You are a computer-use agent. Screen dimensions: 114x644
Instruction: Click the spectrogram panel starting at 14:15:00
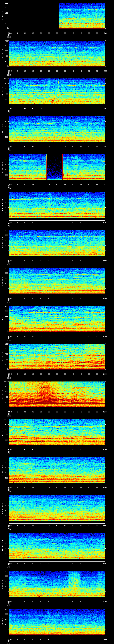point(57,432)
